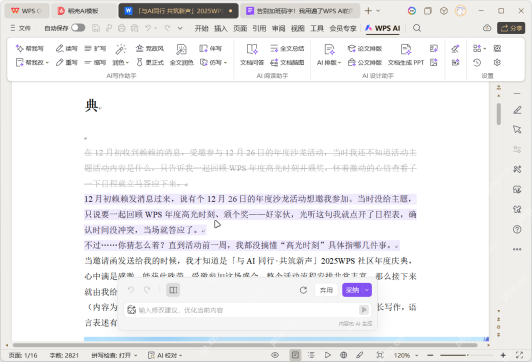Click the AI highlighter pen icon in ribbon
The image size is (532, 362).
[455, 49]
